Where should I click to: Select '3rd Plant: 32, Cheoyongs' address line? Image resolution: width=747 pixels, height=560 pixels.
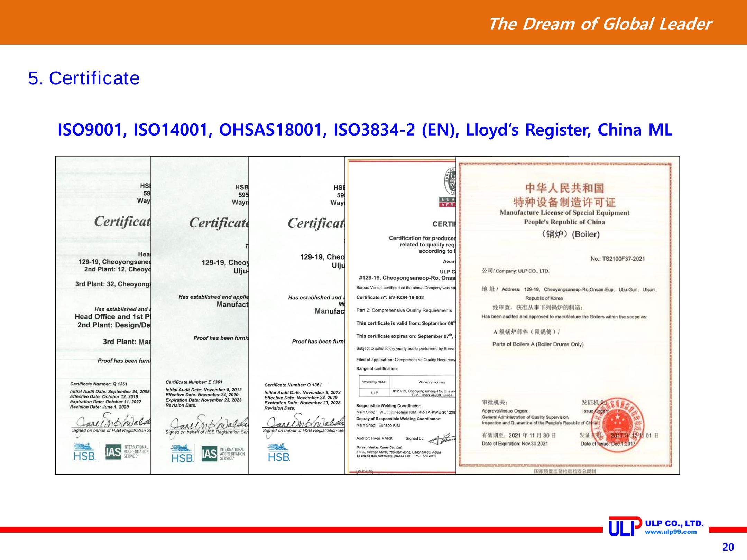pos(113,284)
